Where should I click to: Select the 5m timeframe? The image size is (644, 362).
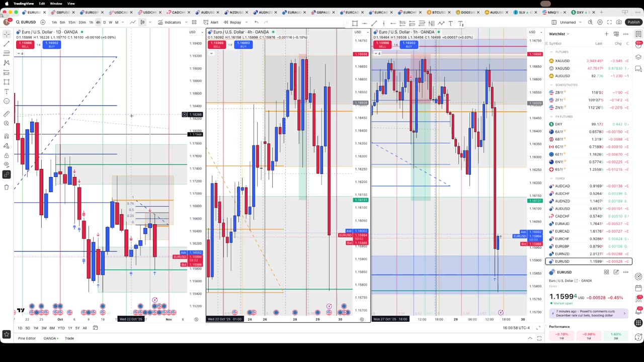coord(62,22)
